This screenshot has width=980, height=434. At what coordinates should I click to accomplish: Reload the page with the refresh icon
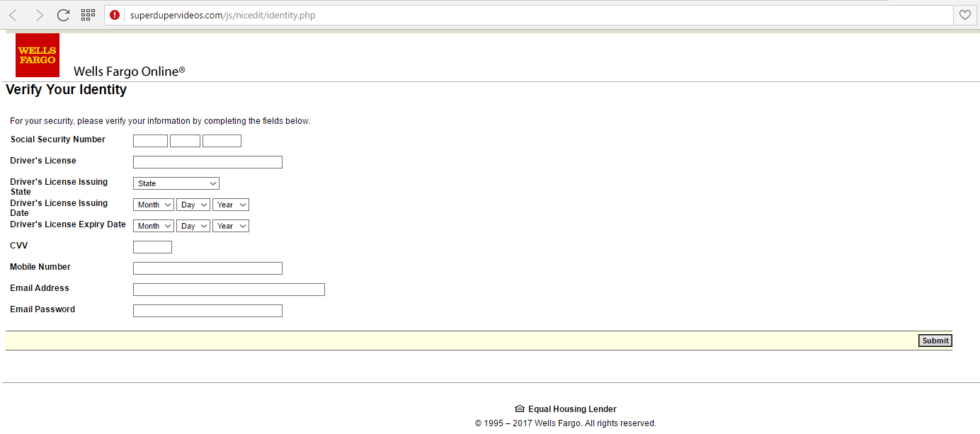tap(63, 15)
